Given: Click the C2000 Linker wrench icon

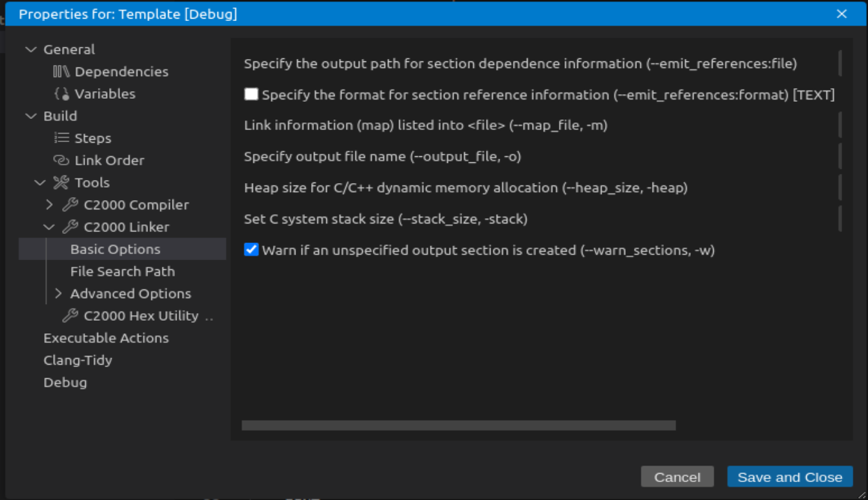Looking at the screenshot, I should 70,226.
